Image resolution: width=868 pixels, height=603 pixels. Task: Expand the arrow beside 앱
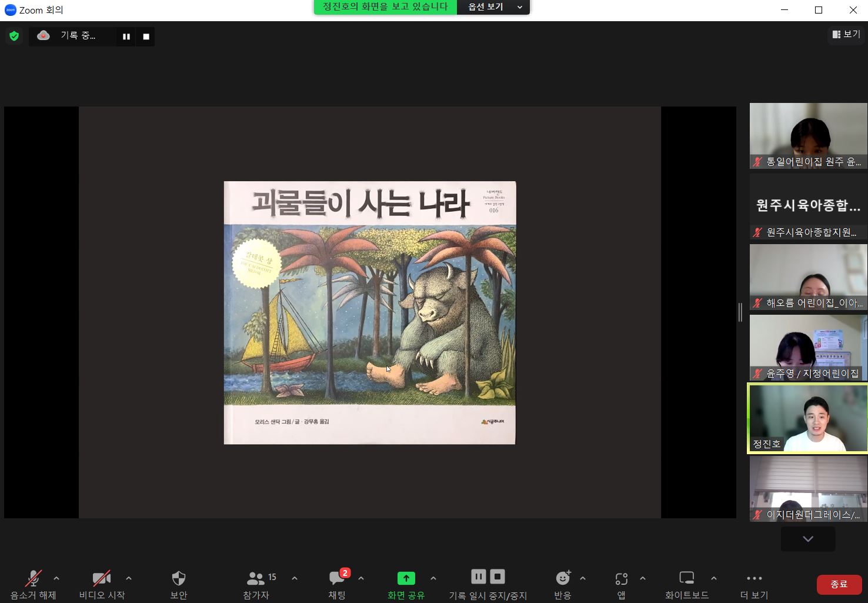click(x=643, y=578)
